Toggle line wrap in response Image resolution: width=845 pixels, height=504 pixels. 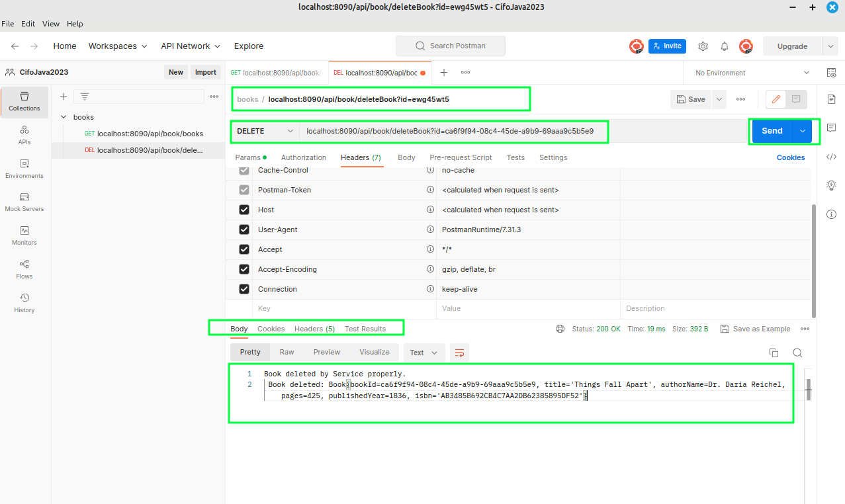coord(459,353)
